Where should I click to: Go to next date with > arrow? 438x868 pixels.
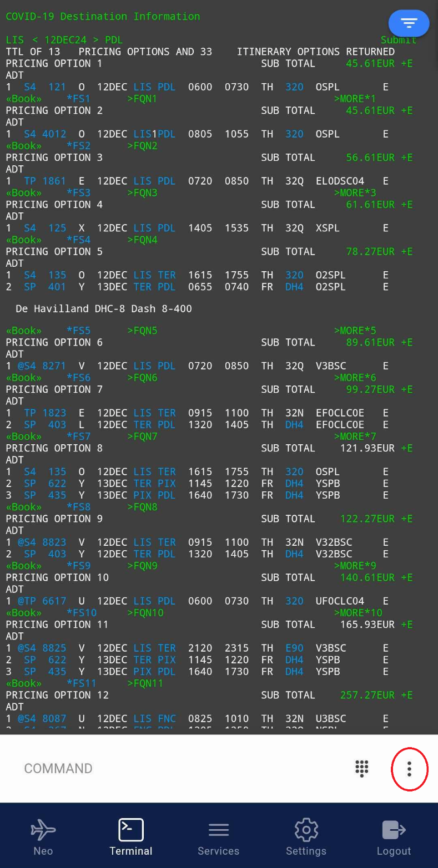click(96, 40)
